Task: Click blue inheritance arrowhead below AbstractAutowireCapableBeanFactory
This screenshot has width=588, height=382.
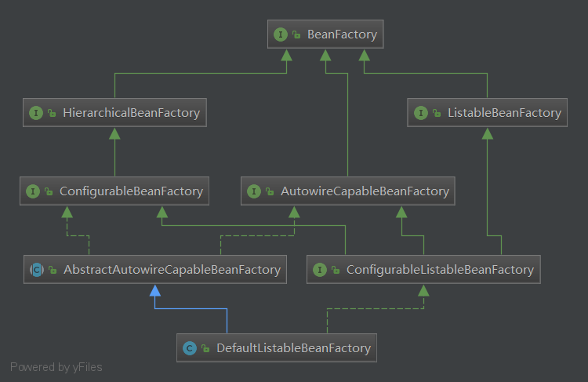Action: click(155, 289)
